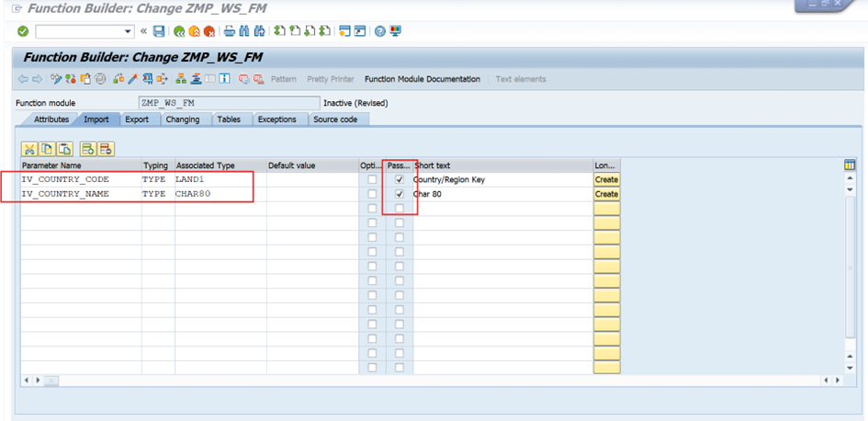The image size is (868, 421).
Task: Click the blue information 'i' icon
Action: (224, 79)
